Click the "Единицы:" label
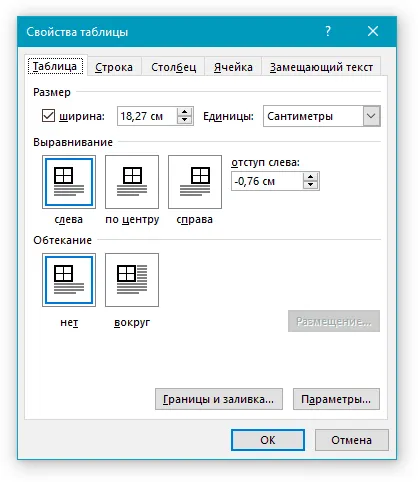Screen dimensions: 418x482 tap(229, 116)
